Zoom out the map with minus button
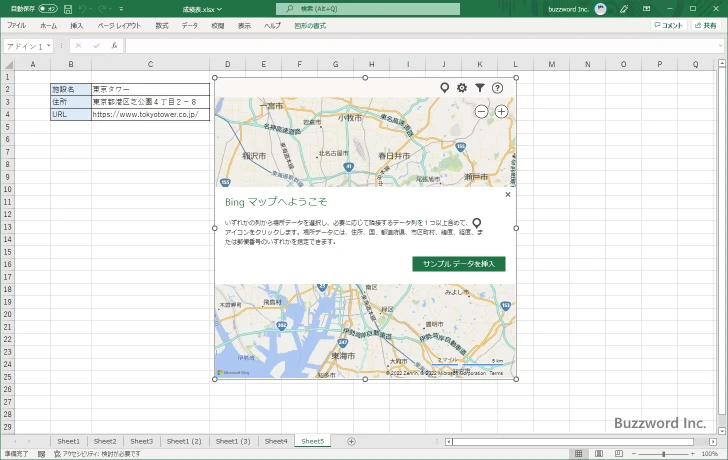Screen dimensions: 728x460 point(481,111)
